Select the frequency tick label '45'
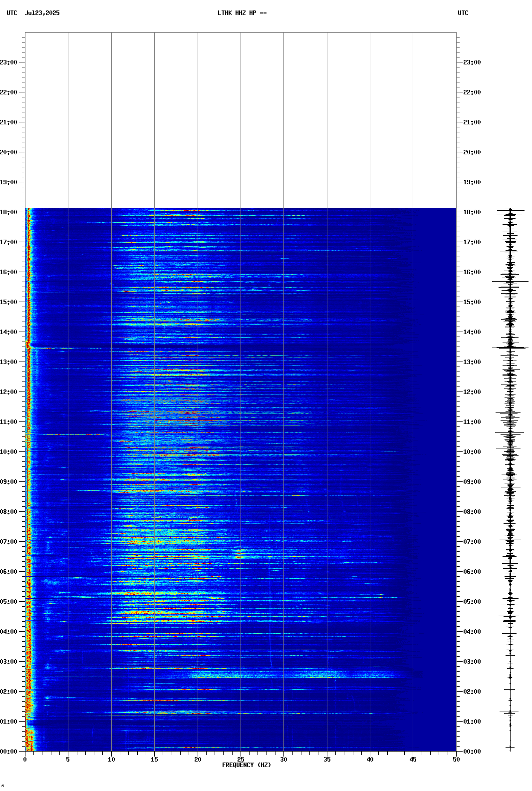 click(413, 760)
